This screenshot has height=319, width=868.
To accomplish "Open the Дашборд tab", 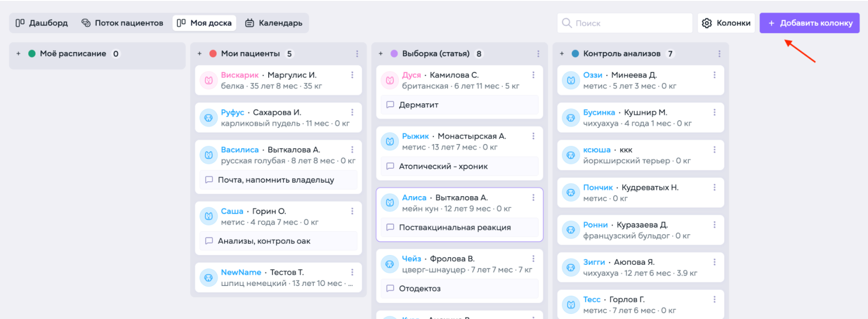I will (x=42, y=23).
